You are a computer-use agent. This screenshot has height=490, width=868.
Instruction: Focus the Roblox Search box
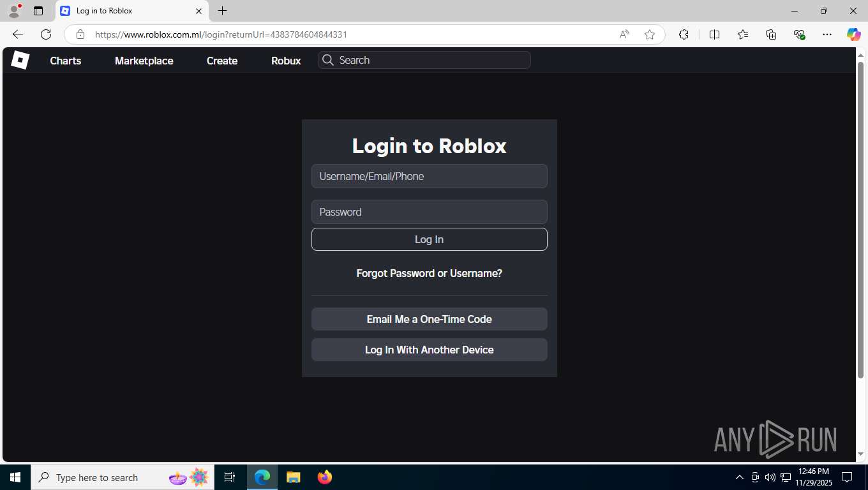pos(424,60)
